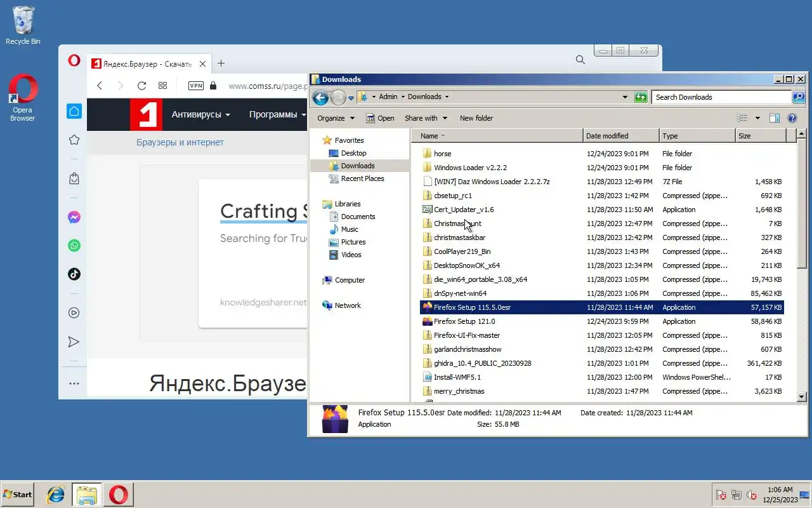Open Organize dropdown menu
The image size is (812, 508).
(336, 118)
